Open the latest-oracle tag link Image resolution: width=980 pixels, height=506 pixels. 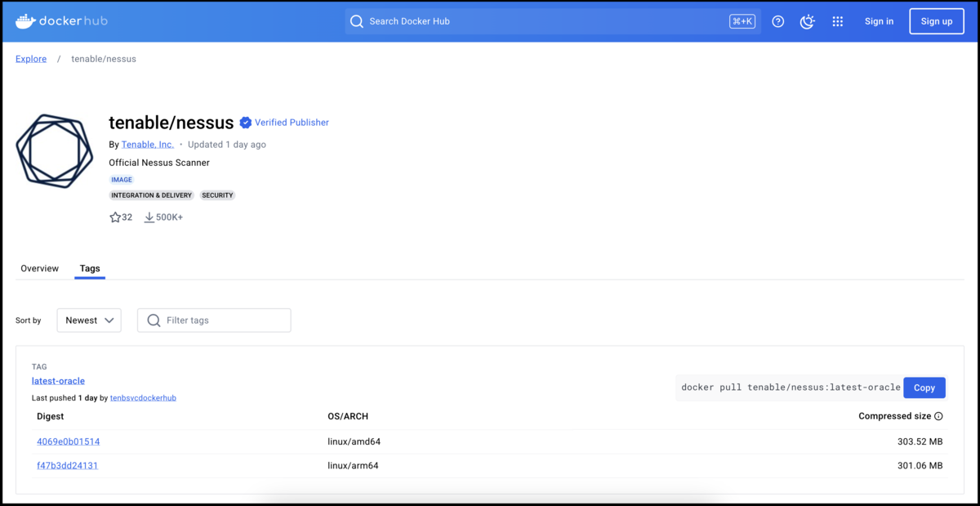[x=57, y=380]
